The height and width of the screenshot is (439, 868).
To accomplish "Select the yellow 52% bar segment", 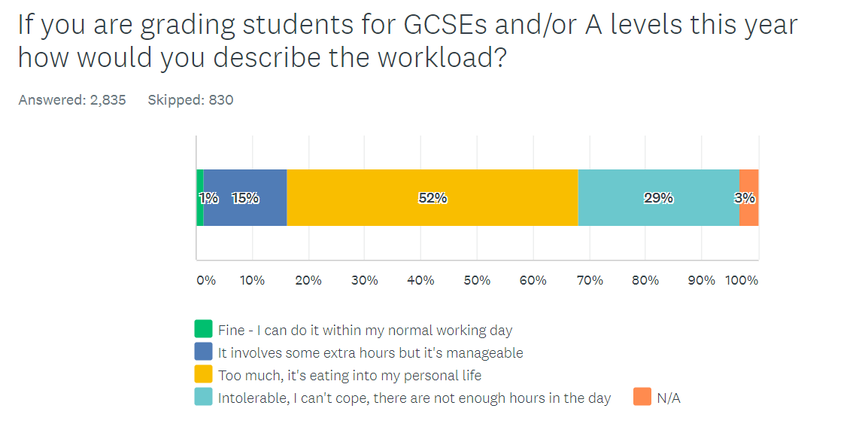I will (x=432, y=198).
